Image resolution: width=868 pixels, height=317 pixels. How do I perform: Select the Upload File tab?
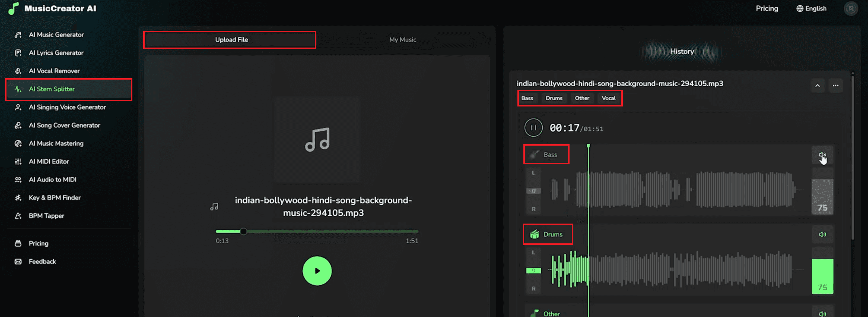[x=231, y=40]
